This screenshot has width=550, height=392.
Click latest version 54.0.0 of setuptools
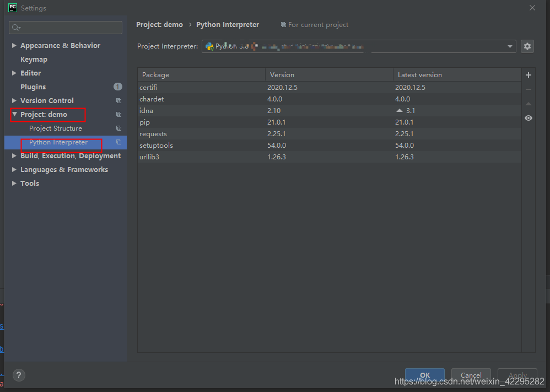[x=405, y=146]
